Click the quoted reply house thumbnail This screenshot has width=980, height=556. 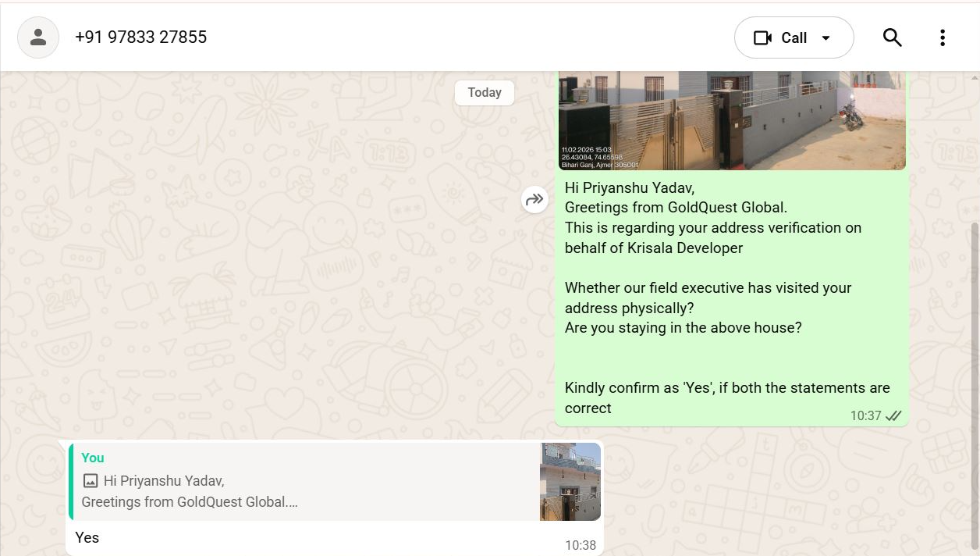click(570, 482)
